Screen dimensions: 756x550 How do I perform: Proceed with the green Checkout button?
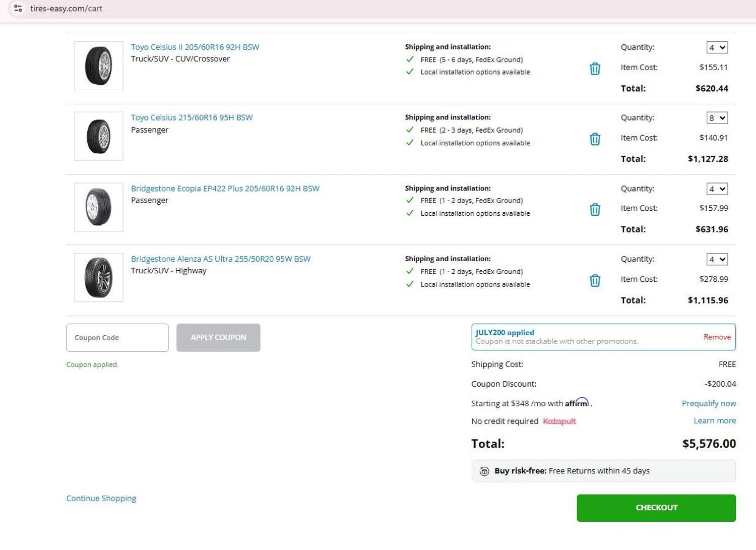click(x=656, y=508)
